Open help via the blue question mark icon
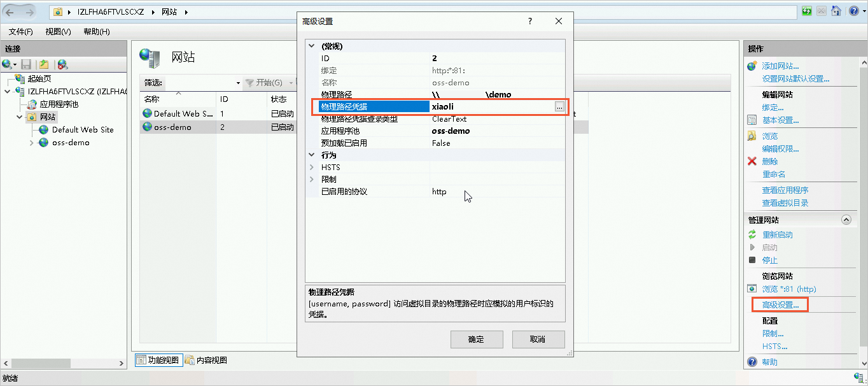Image resolution: width=868 pixels, height=386 pixels. click(x=854, y=11)
